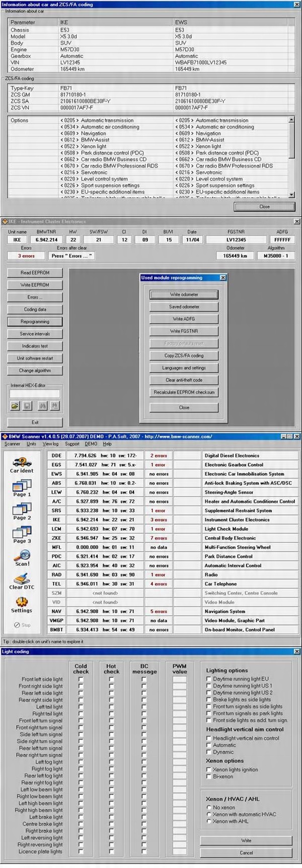Viewport: 302px width, 868px height.
Task: Select Xenon with automatic HVAC
Action: pyautogui.click(x=209, y=814)
